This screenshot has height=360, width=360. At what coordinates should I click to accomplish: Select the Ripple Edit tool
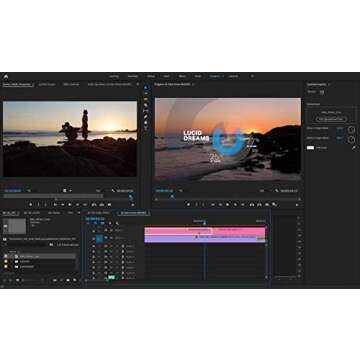146,99
